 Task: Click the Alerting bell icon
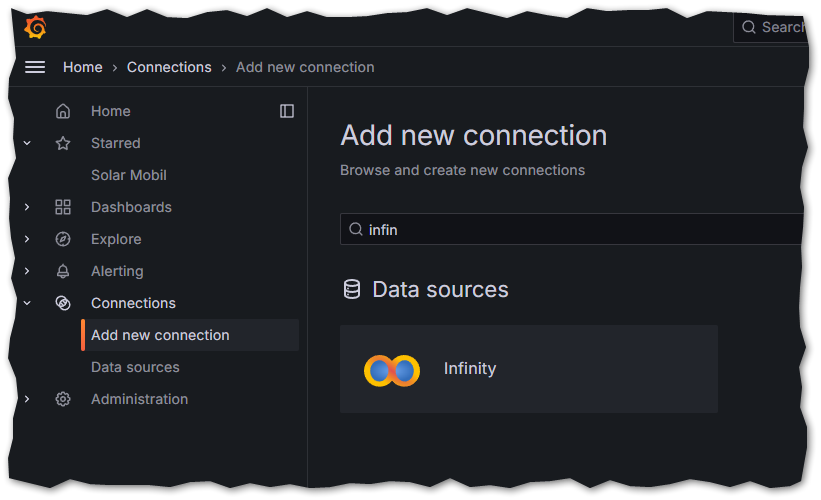(x=63, y=271)
